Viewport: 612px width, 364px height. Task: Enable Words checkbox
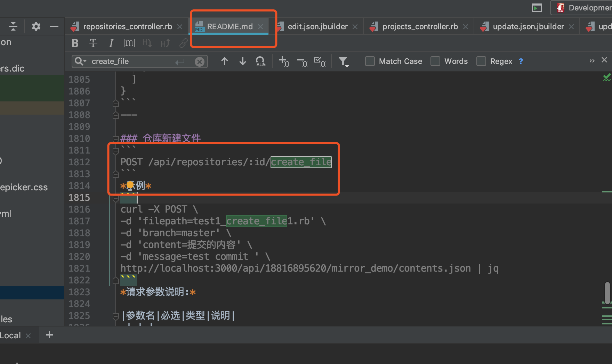click(435, 61)
